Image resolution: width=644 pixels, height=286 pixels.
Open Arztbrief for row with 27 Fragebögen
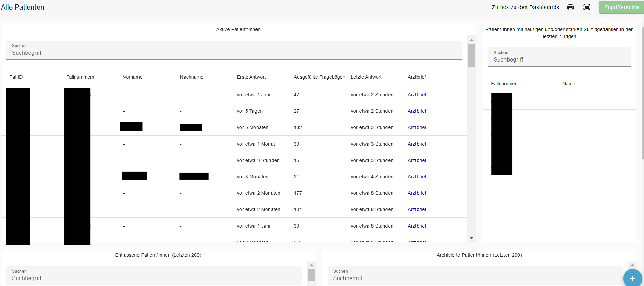(x=417, y=111)
